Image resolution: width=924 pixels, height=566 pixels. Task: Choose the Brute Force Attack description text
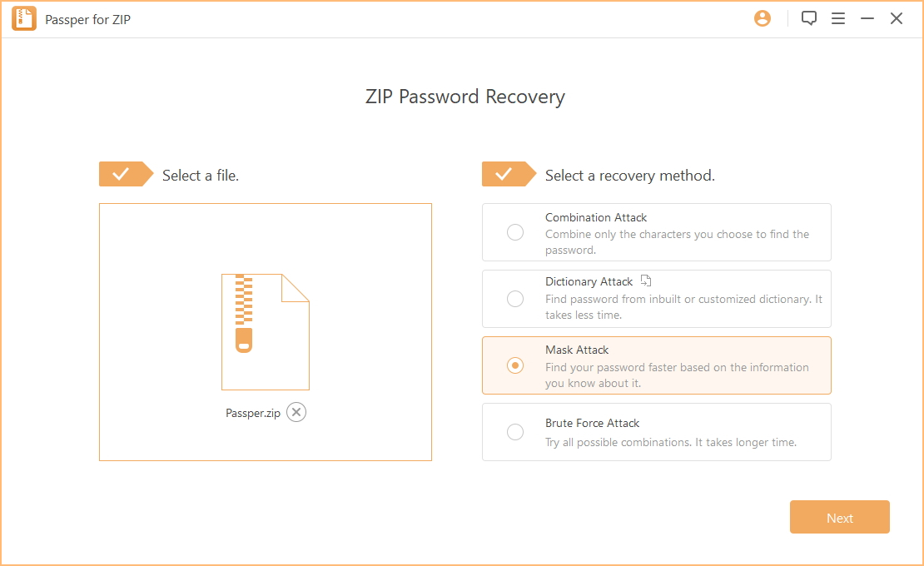point(671,442)
